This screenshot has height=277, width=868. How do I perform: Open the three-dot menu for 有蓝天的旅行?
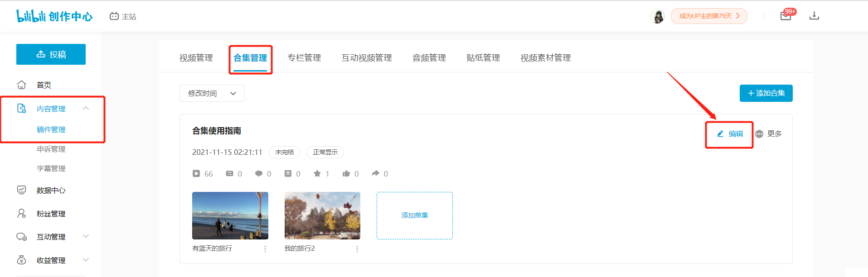point(265,249)
